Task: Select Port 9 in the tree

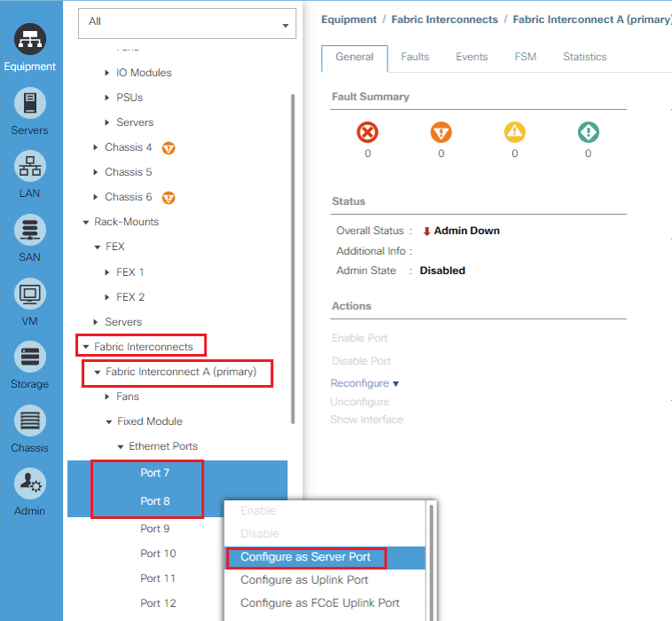Action: (x=155, y=530)
